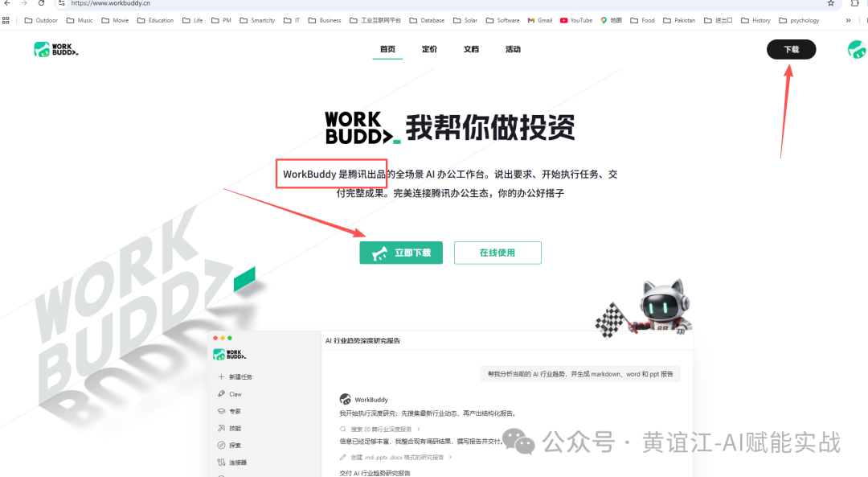
Task: Open the IT bookmark folder
Action: tap(292, 20)
